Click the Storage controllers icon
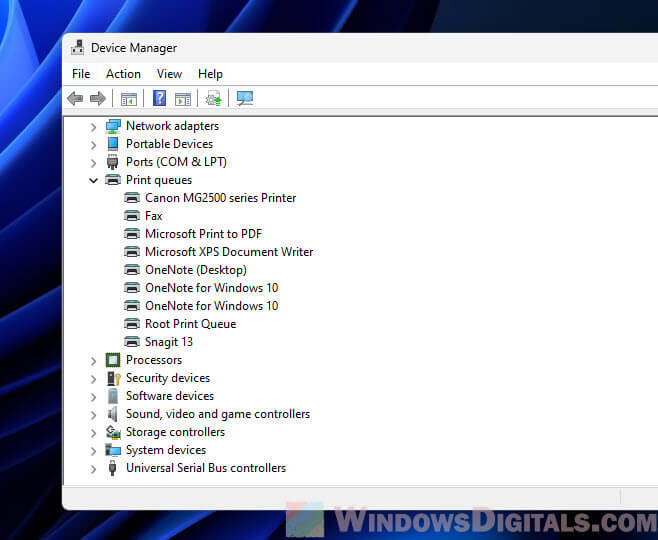 pos(113,432)
